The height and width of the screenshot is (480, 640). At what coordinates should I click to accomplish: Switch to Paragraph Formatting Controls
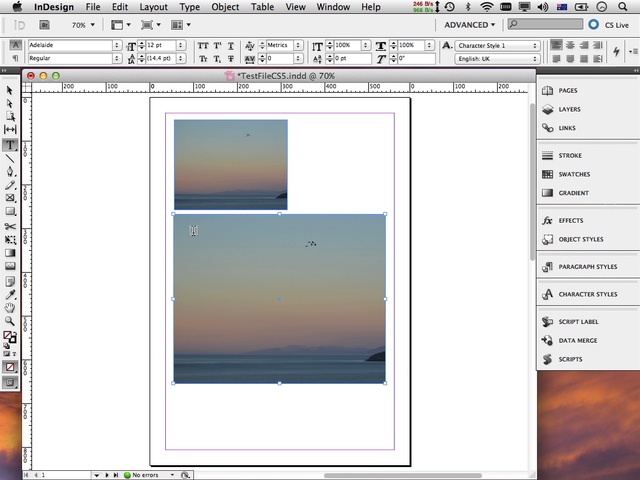[x=15, y=58]
